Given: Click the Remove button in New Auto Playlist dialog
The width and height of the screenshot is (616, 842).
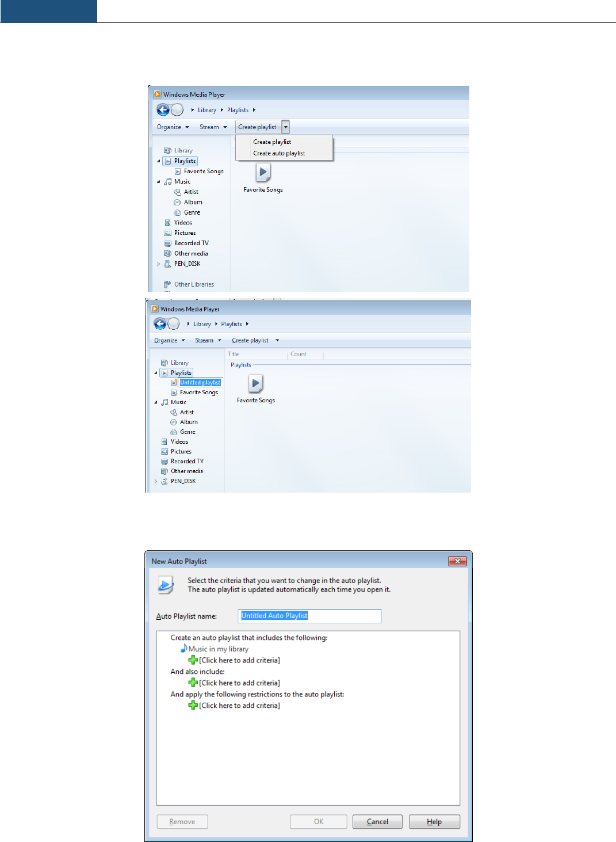Looking at the screenshot, I should coord(182,822).
